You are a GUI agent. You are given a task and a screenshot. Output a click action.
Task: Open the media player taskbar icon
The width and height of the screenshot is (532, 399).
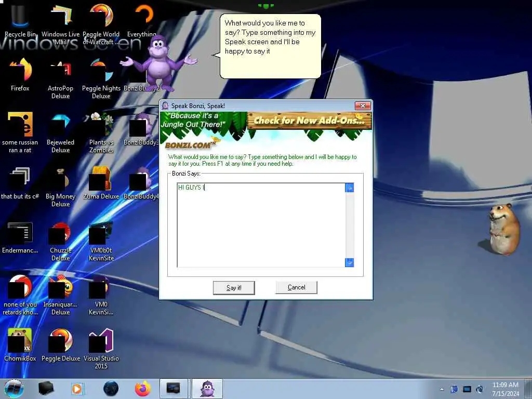tap(77, 389)
